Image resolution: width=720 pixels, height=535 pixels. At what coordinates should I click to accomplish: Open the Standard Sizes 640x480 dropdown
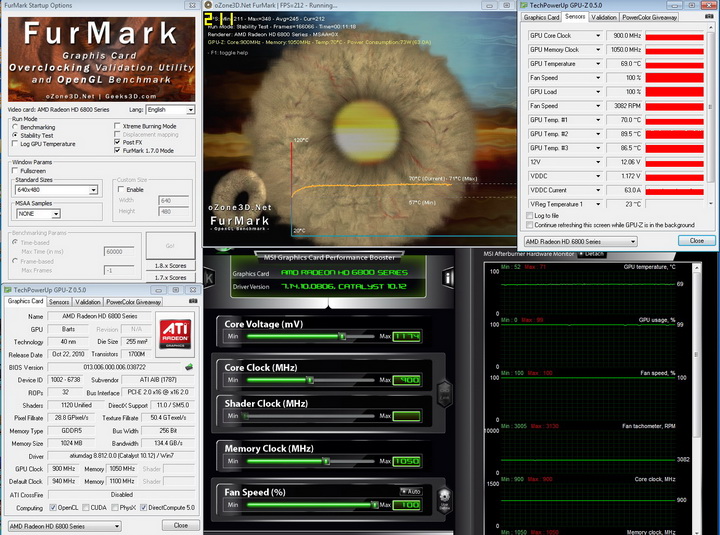[56, 190]
